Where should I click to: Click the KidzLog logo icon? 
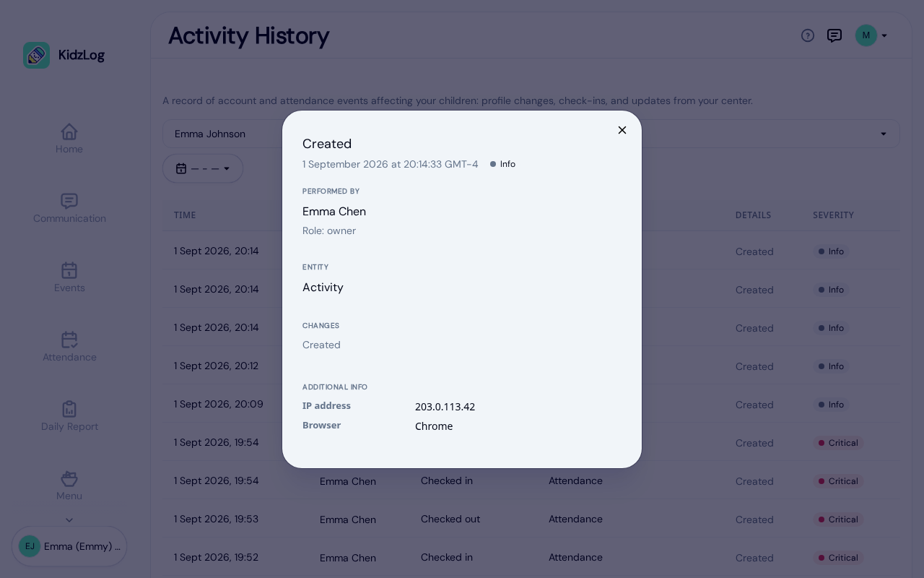pos(37,55)
